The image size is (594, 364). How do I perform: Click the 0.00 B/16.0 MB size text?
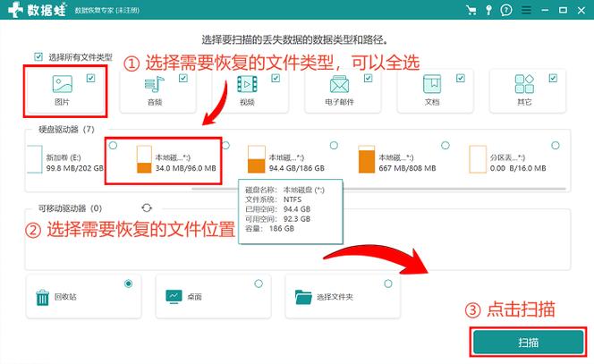coord(518,168)
